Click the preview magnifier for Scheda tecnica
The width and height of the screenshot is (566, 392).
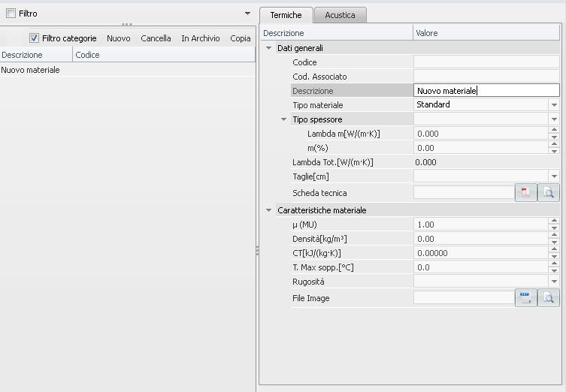click(549, 193)
